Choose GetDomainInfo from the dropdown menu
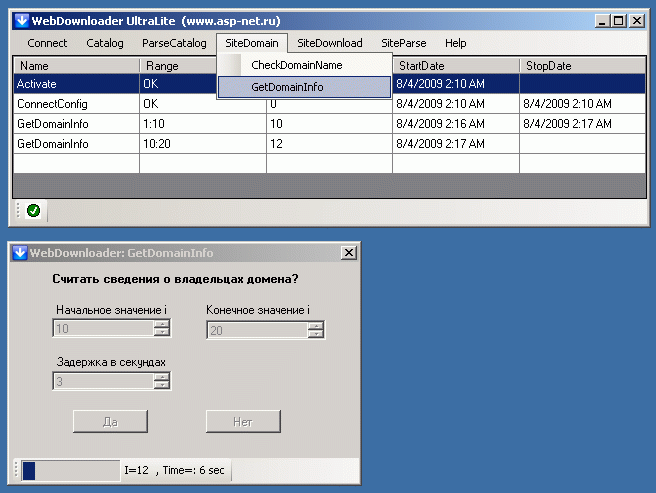 [x=304, y=87]
